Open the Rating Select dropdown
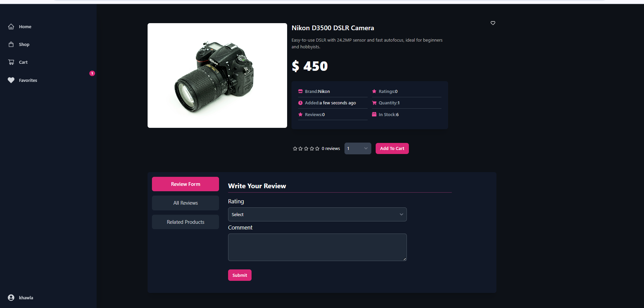 [x=317, y=214]
